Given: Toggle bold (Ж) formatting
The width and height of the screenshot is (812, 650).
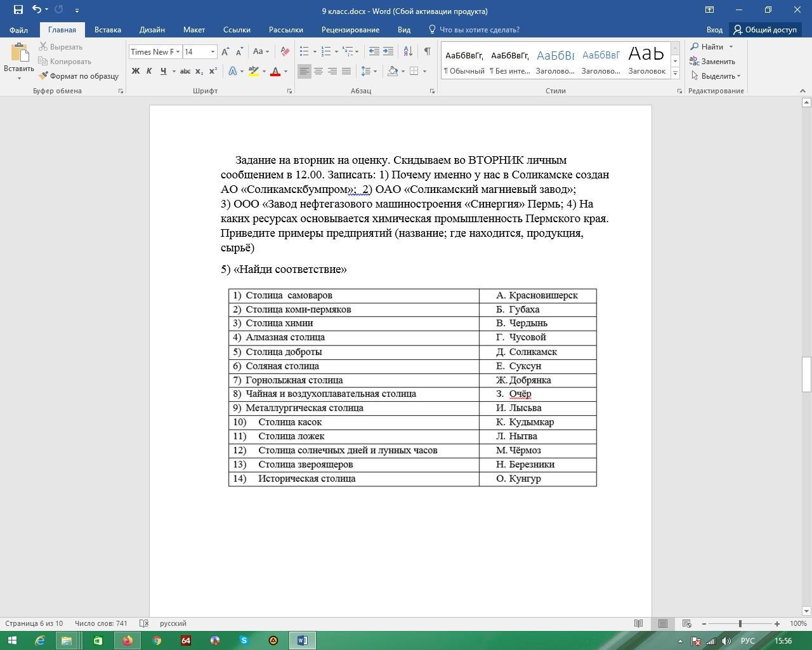Looking at the screenshot, I should 135,71.
